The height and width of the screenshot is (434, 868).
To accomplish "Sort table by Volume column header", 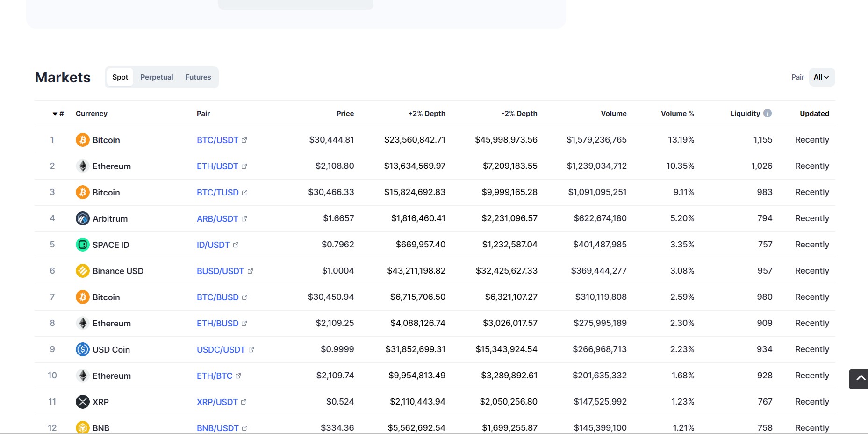I will [x=614, y=114].
